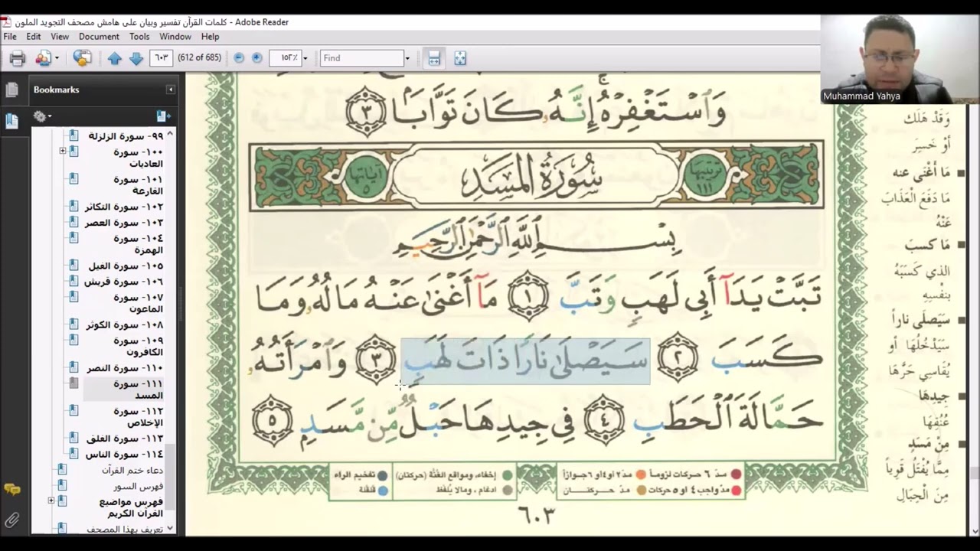This screenshot has width=980, height=551.
Task: Select bookmark سورة القارعة
Action: point(139,185)
